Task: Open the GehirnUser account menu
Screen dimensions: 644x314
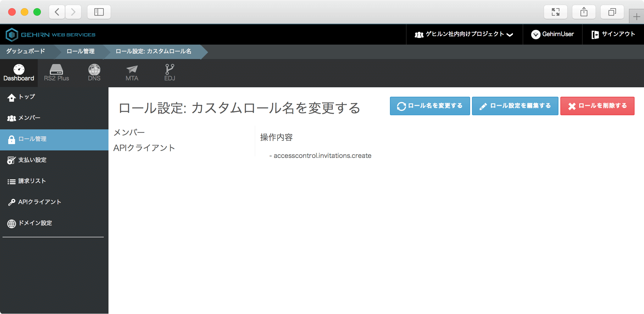Action: (x=552, y=34)
